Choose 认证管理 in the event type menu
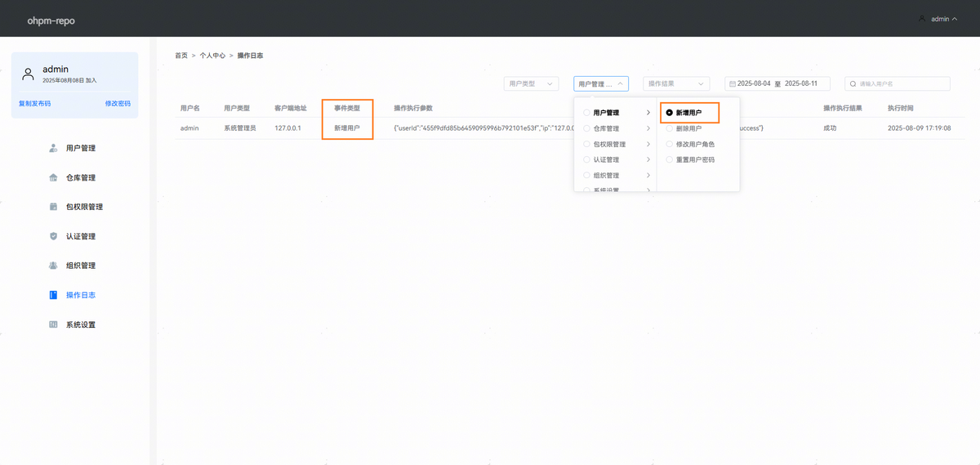 click(x=605, y=159)
